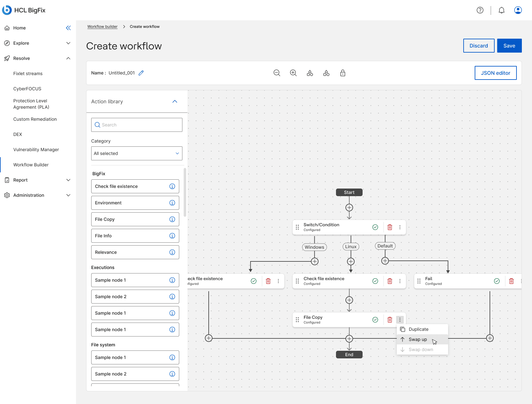Show info for Environment action
This screenshot has width=532, height=404.
172,203
